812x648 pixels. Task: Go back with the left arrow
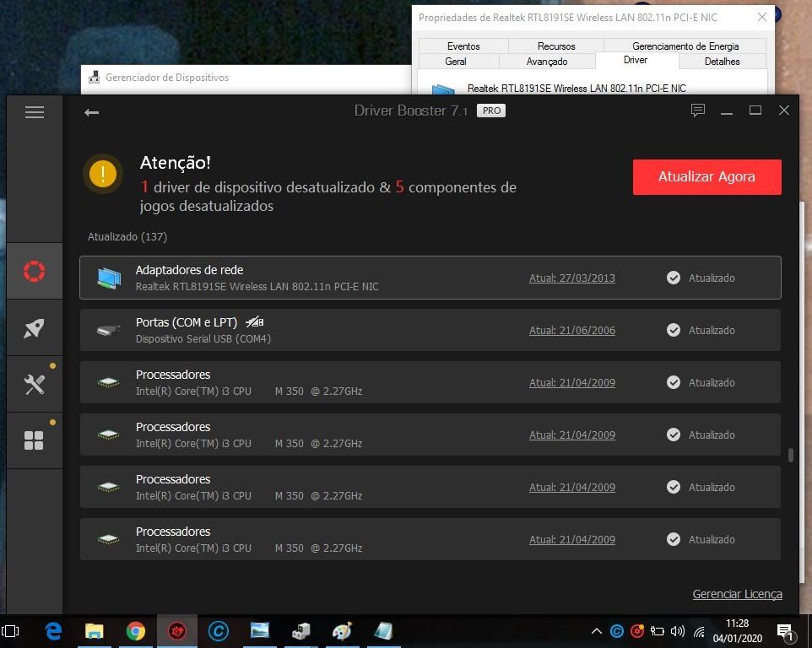(x=92, y=112)
